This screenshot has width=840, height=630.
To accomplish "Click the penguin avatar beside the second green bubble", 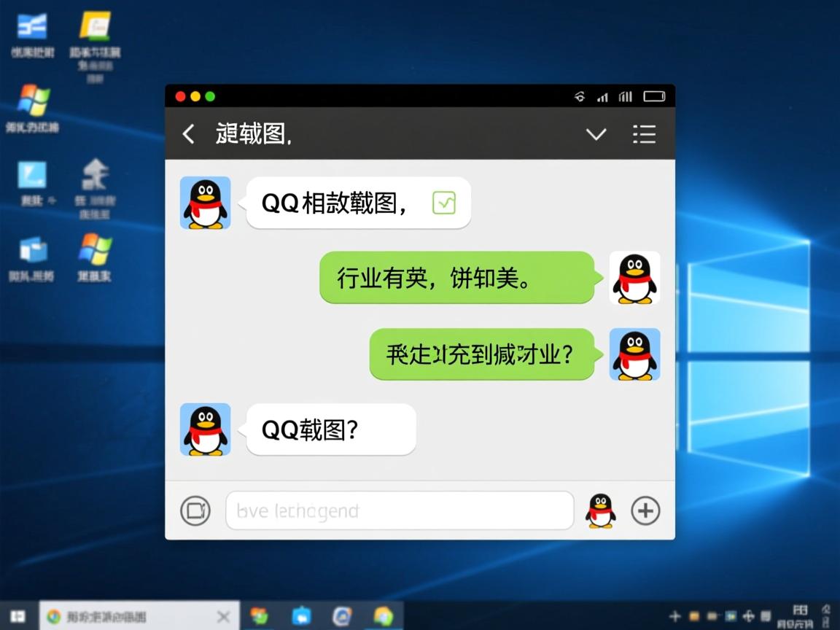I will [x=634, y=354].
